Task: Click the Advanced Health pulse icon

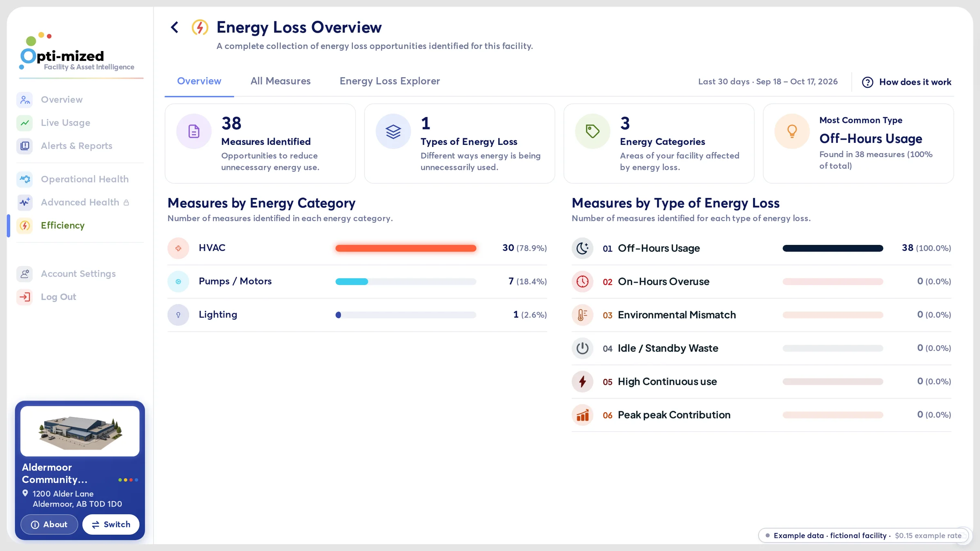Action: point(25,202)
